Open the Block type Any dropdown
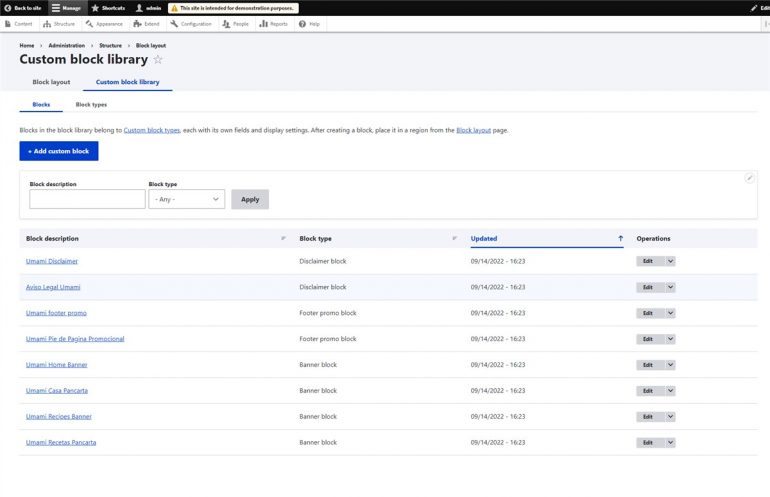This screenshot has width=770, height=497. [187, 199]
